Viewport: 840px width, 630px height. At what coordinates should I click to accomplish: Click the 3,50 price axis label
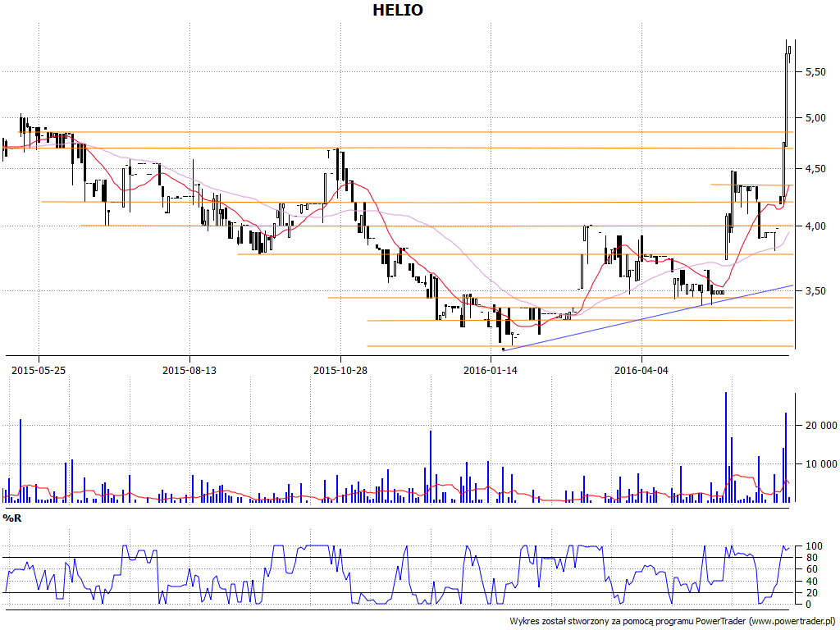[x=816, y=291]
